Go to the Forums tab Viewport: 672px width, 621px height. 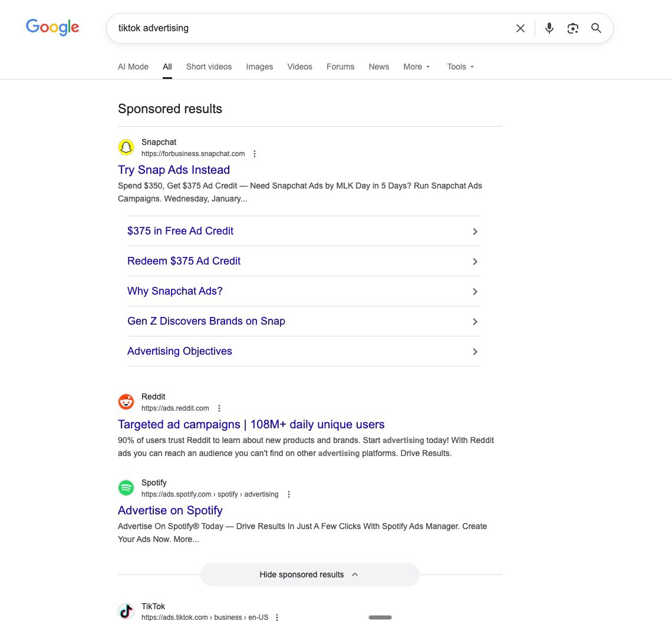coord(340,67)
